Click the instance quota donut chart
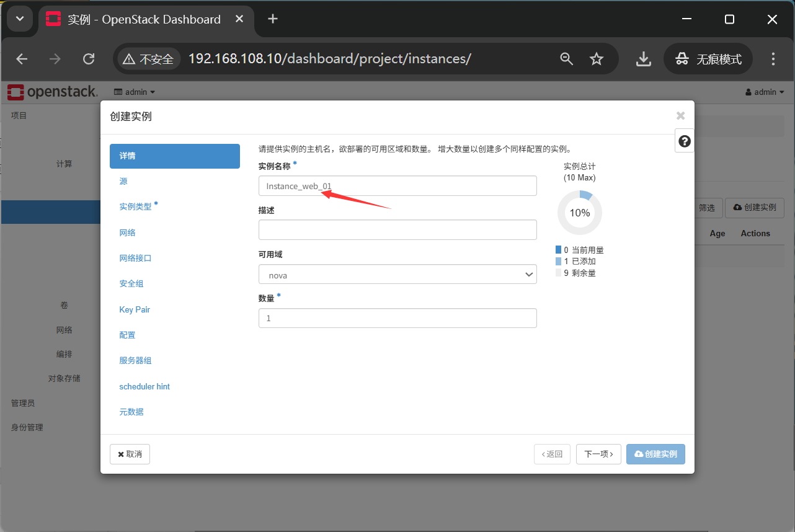 coord(580,213)
